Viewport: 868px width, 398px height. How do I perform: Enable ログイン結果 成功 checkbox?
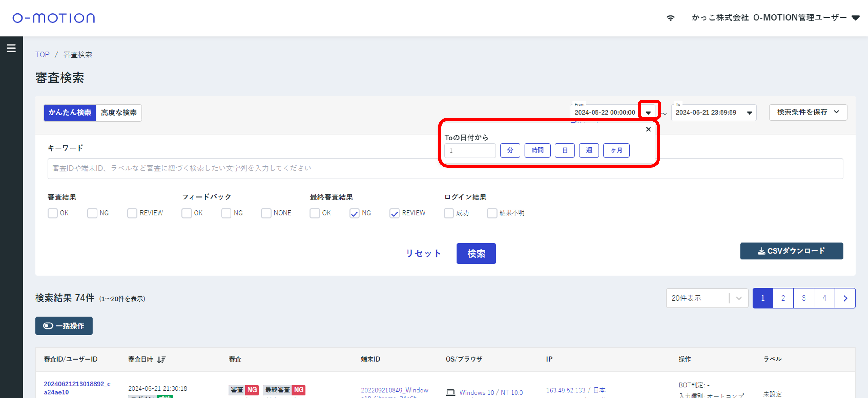point(448,213)
